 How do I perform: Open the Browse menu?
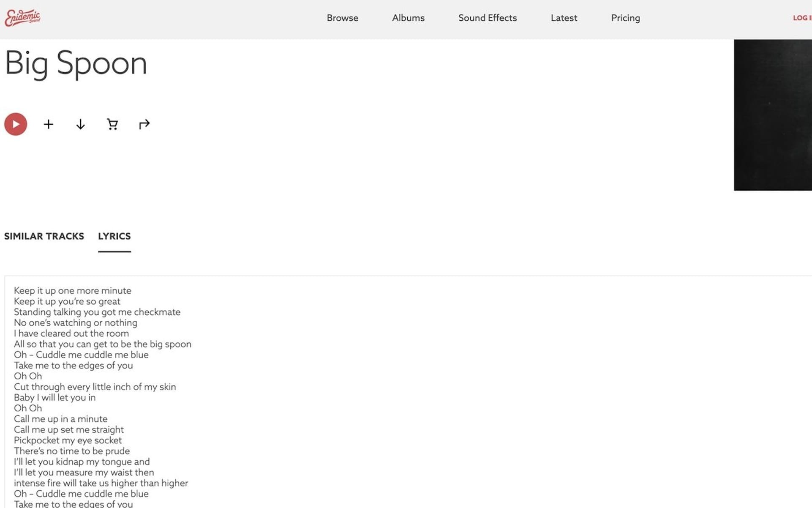point(342,18)
